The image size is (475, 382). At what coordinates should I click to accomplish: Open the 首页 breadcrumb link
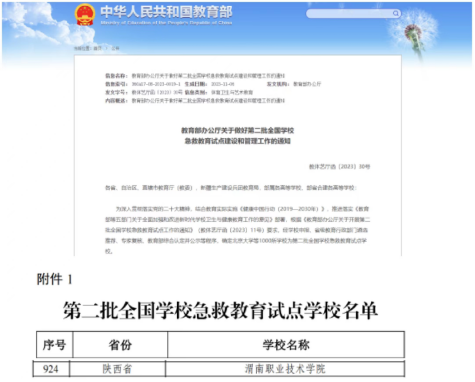pos(97,48)
